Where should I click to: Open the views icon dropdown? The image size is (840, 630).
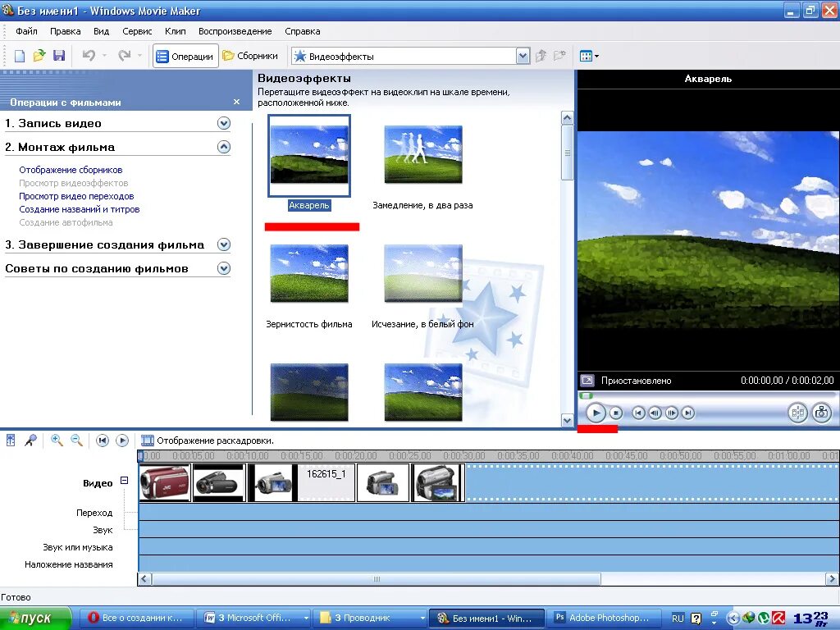click(589, 56)
